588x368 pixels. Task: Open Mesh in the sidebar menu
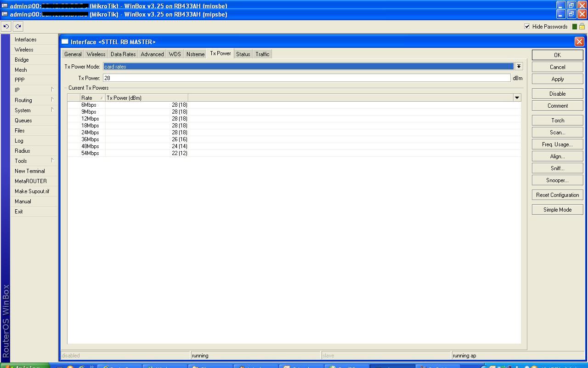click(x=34, y=69)
